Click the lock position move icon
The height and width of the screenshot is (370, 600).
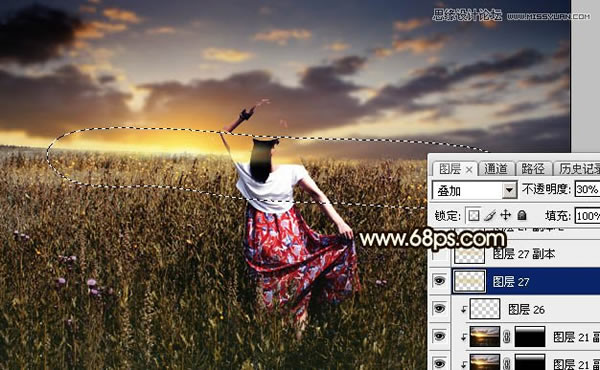coord(505,215)
